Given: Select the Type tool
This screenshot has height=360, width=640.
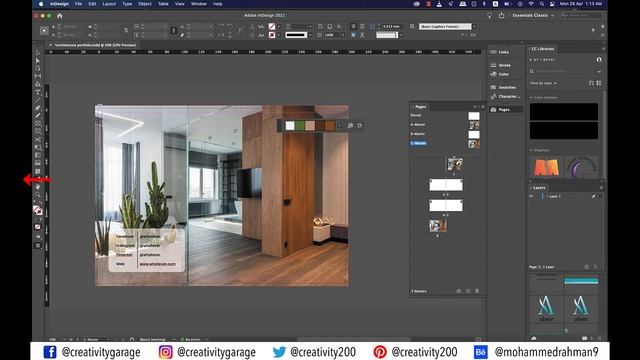Looking at the screenshot, I should click(38, 93).
